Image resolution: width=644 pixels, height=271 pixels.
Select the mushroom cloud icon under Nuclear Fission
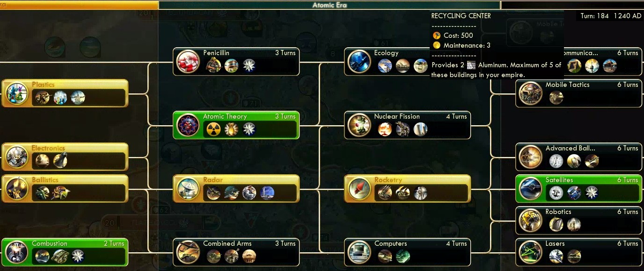[x=385, y=129]
